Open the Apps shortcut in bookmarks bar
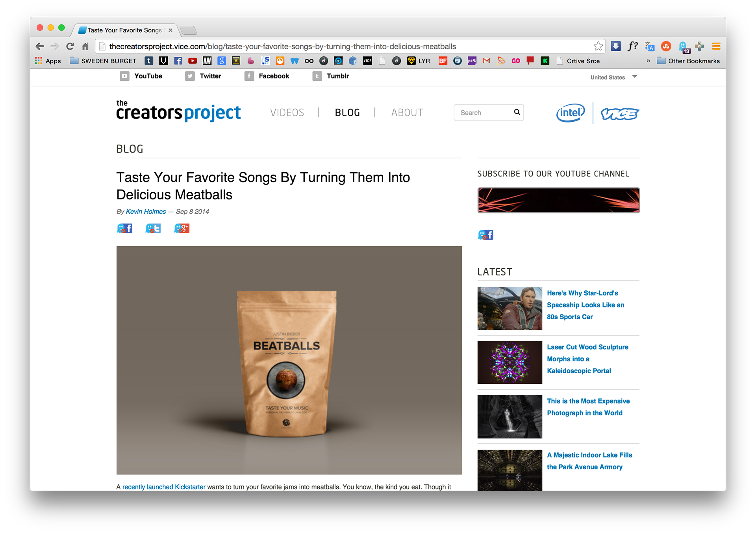 tap(48, 61)
